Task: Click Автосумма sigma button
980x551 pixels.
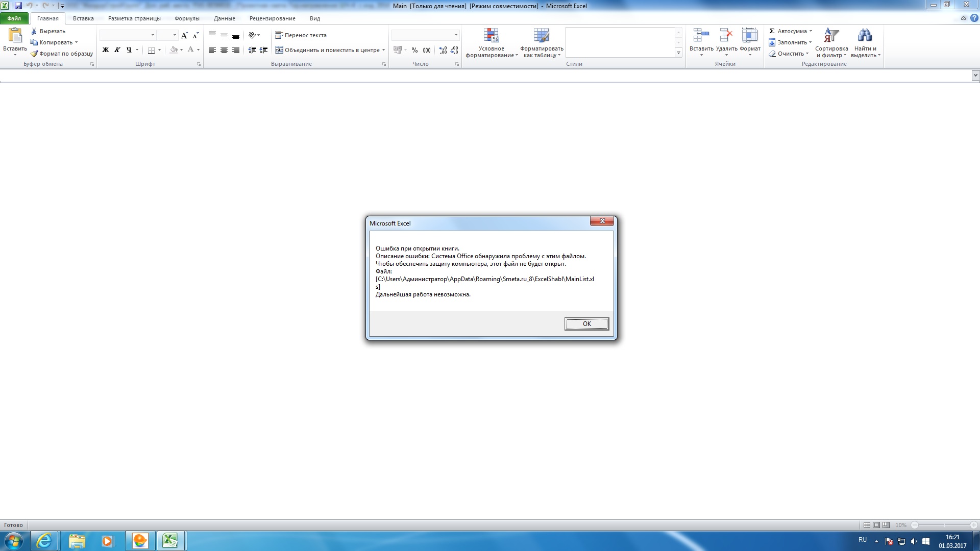Action: point(788,31)
